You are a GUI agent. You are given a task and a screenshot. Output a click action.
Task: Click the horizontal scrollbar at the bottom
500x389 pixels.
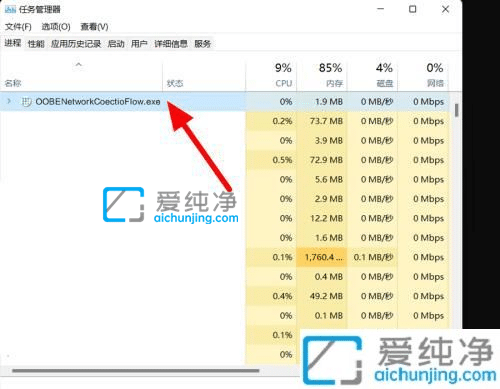(136, 371)
